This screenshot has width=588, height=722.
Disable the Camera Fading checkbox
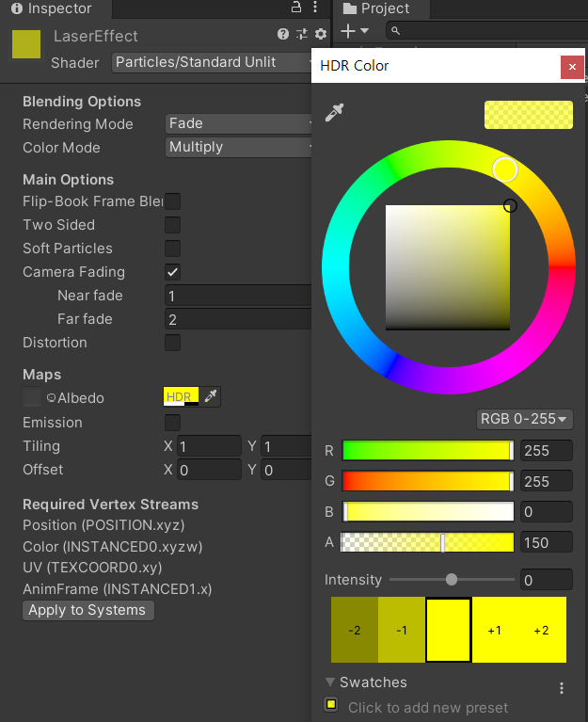[x=173, y=272]
